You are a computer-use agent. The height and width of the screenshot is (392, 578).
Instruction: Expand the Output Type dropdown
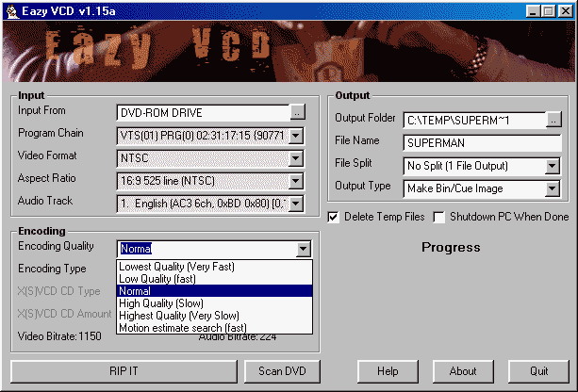point(553,188)
